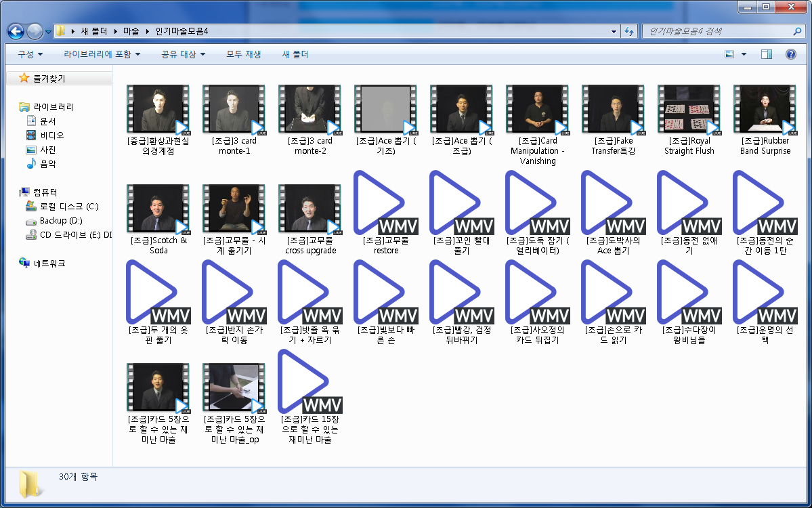The width and height of the screenshot is (812, 508).
Task: Toggle the preview pane icon
Action: coord(767,54)
